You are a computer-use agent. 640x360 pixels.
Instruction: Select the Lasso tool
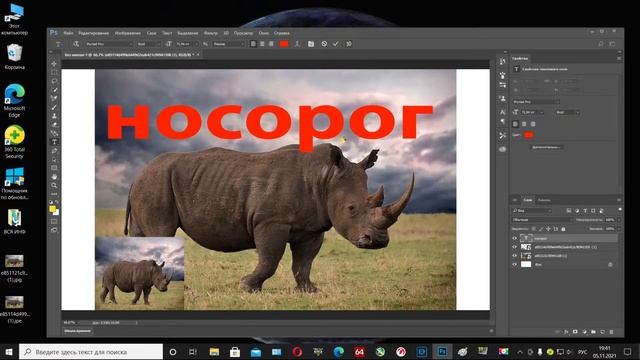click(54, 81)
